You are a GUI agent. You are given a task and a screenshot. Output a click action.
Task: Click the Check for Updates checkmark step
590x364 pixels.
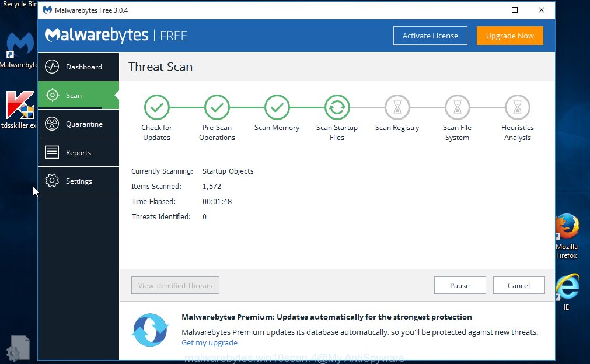click(x=157, y=107)
